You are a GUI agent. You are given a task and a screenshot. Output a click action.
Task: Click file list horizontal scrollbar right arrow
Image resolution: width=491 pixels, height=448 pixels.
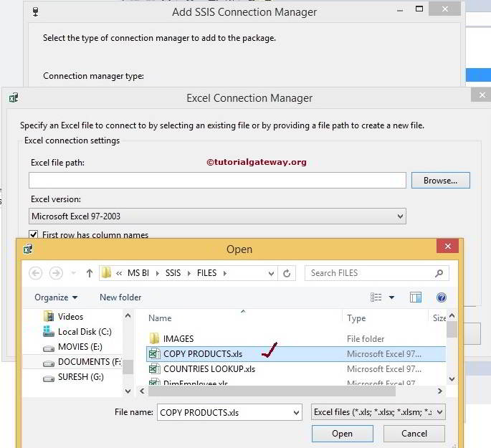440,391
